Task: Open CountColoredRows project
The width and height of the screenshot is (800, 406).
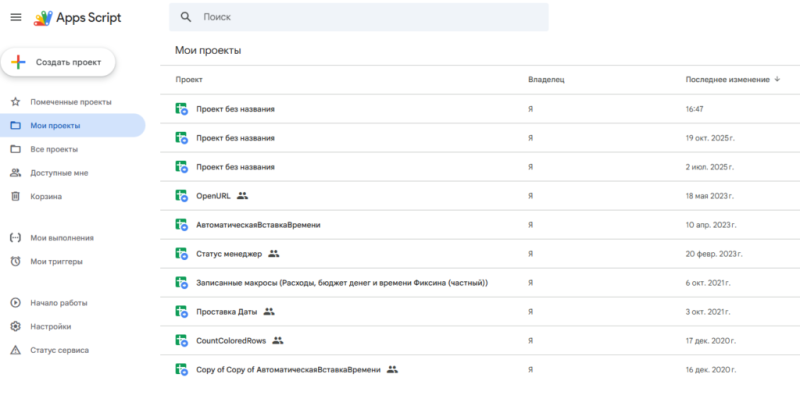Action: click(x=231, y=341)
